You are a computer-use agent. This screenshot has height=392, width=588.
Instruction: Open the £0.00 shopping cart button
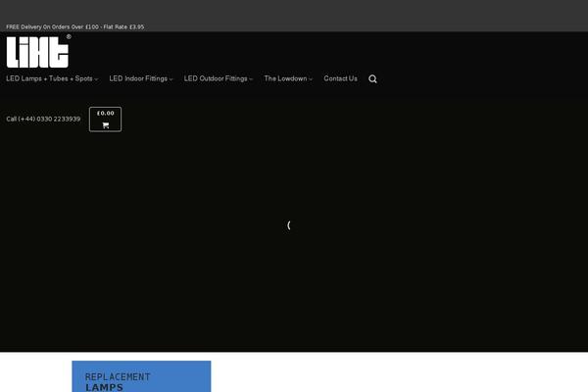coord(106,120)
